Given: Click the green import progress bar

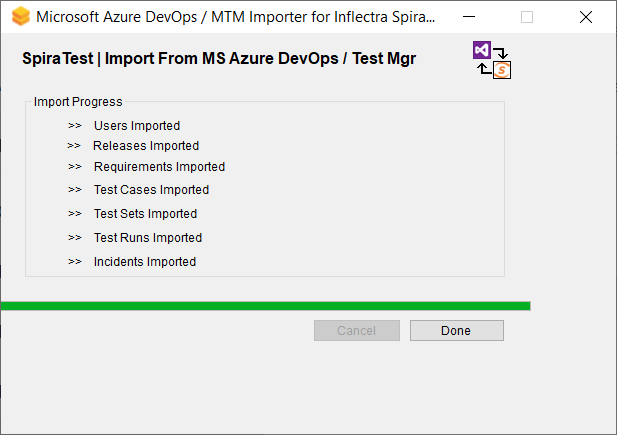Looking at the screenshot, I should coord(265,306).
